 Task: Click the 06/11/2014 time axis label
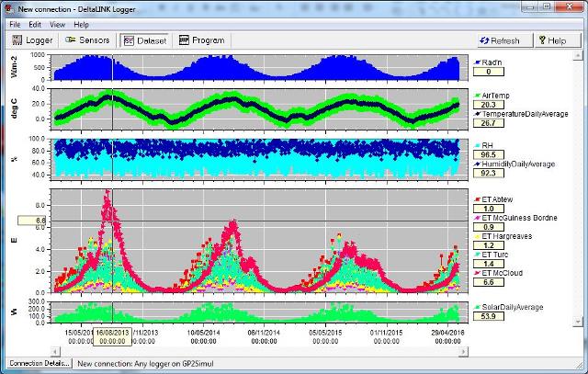tap(264, 336)
